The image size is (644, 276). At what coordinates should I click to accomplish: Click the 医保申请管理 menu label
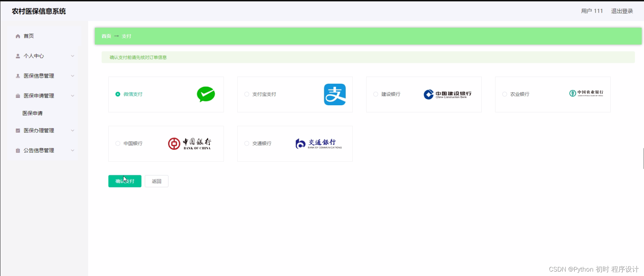point(39,96)
